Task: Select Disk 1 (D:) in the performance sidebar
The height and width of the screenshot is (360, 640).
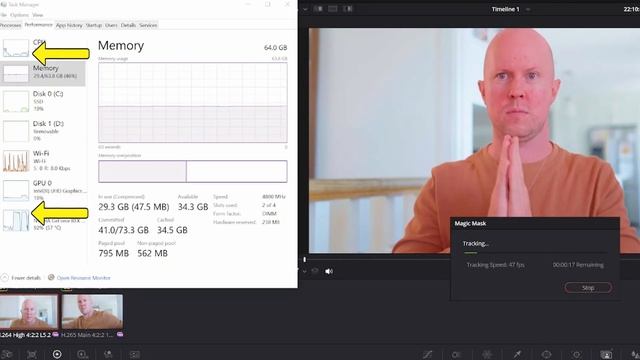Action: 43,131
